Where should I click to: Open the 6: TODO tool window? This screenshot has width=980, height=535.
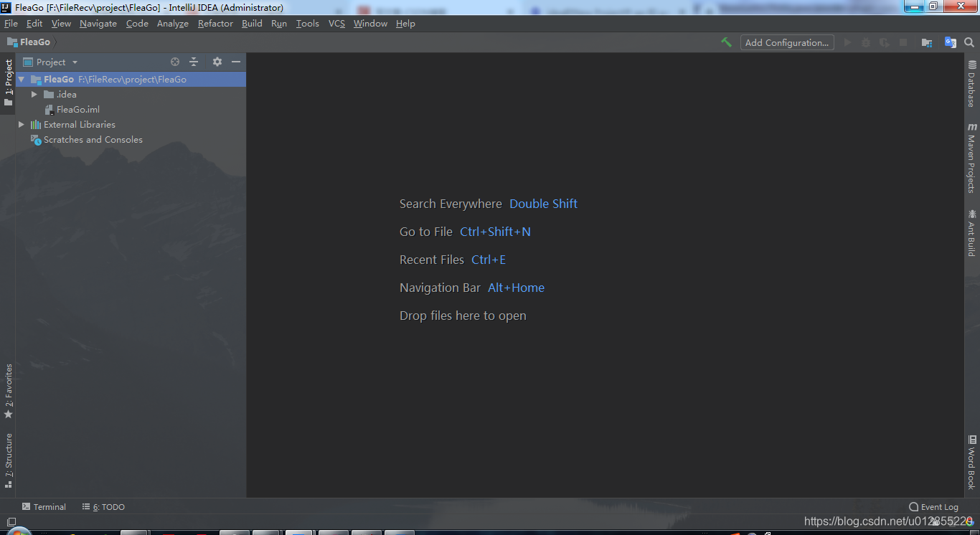(103, 507)
